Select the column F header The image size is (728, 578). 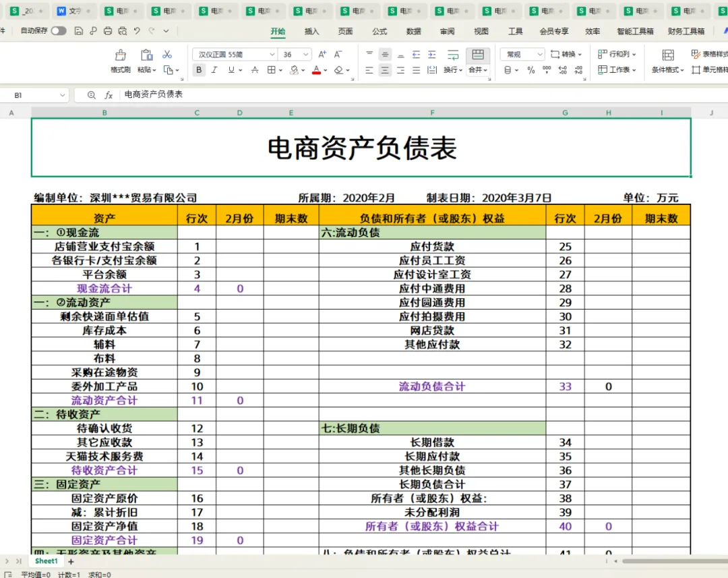pos(432,113)
